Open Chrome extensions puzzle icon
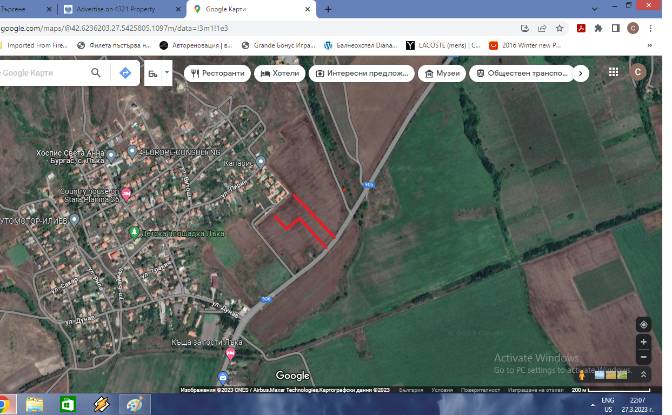672x415 pixels. pos(598,28)
